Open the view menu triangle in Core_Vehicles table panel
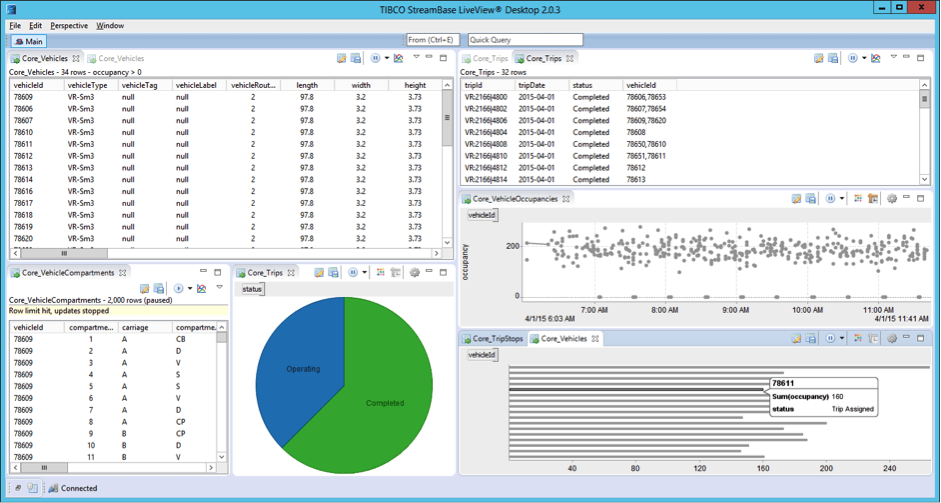The height and width of the screenshot is (503, 941). point(417,58)
